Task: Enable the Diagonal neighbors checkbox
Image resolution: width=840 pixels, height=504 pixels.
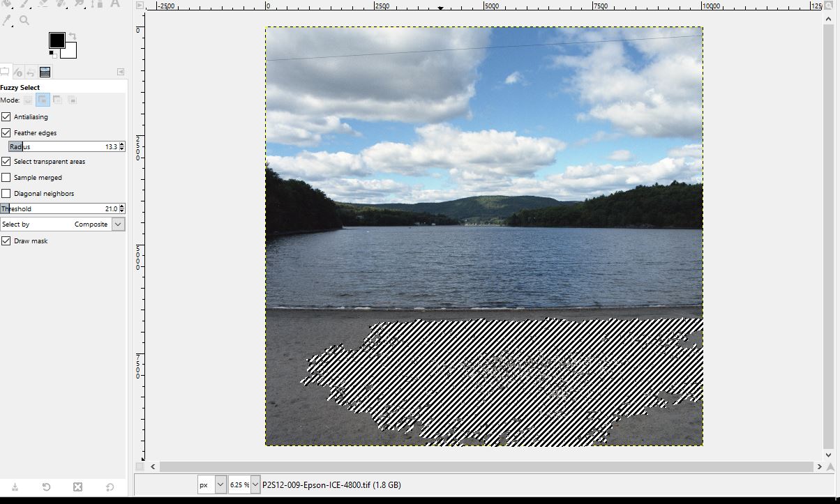Action: coord(6,193)
